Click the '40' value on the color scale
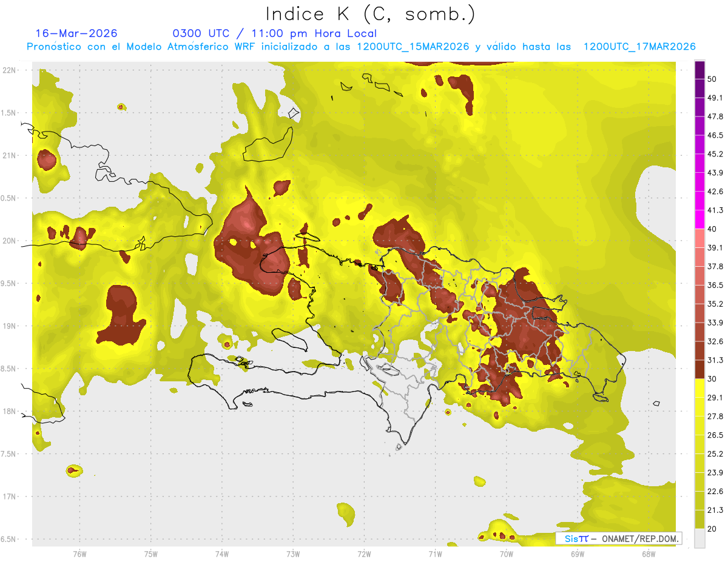Screen dimensions: 728x562 tap(713, 229)
